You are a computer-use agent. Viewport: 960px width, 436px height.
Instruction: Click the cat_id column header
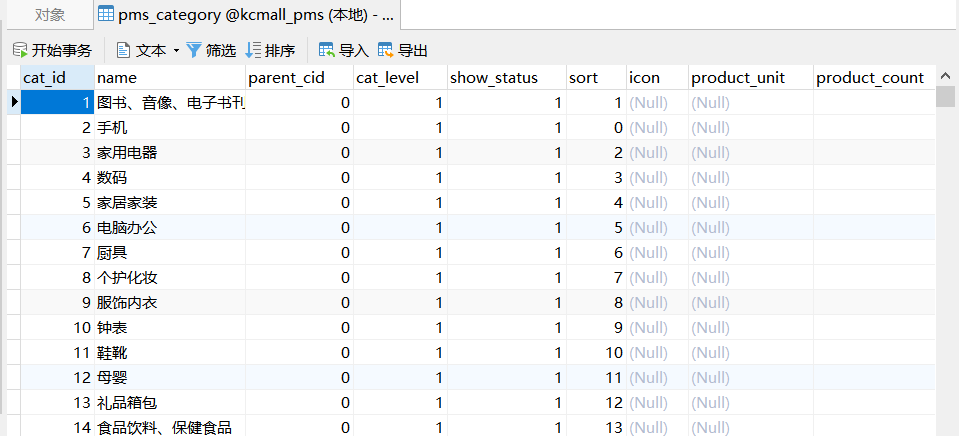click(58, 78)
